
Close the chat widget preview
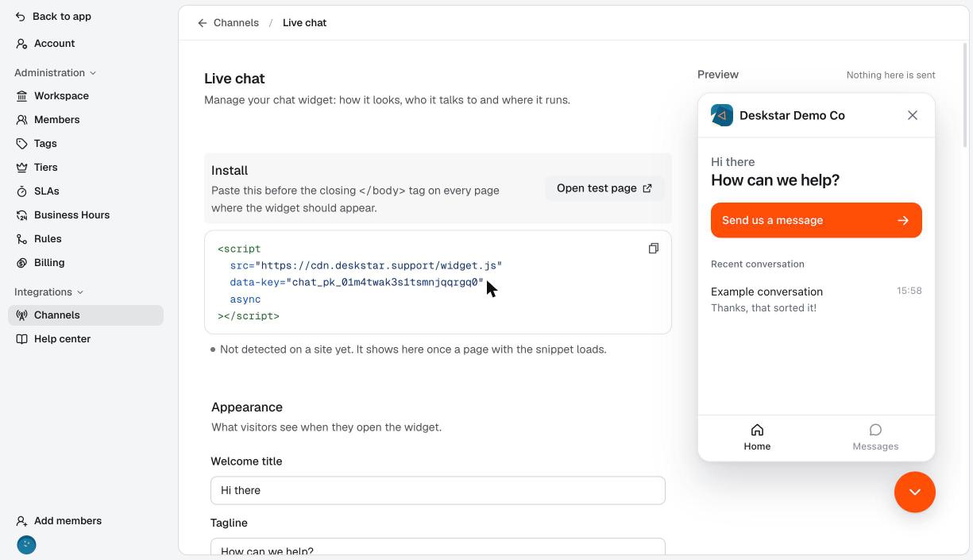pyautogui.click(x=913, y=115)
